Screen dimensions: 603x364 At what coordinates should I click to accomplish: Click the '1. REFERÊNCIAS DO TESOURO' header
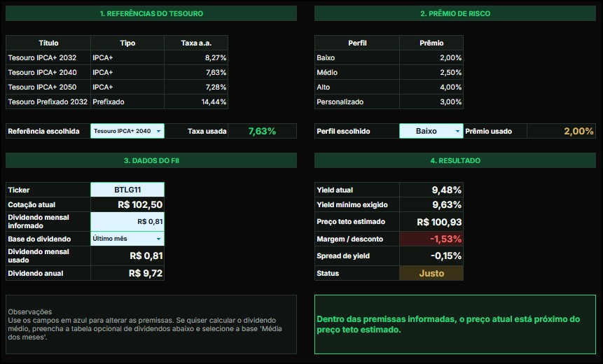pyautogui.click(x=151, y=13)
